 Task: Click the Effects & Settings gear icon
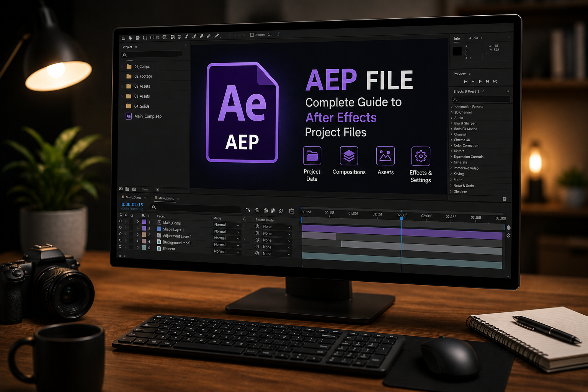pyautogui.click(x=421, y=156)
